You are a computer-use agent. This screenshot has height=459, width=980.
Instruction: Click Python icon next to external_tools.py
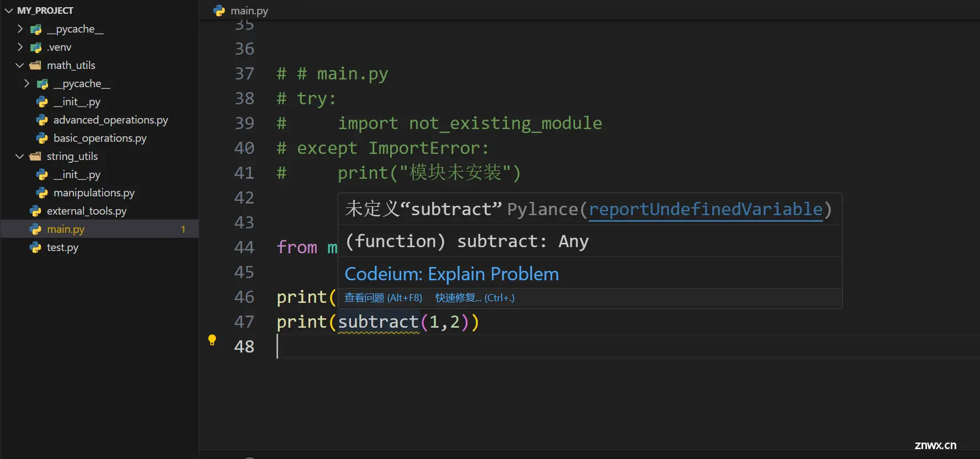pos(35,211)
